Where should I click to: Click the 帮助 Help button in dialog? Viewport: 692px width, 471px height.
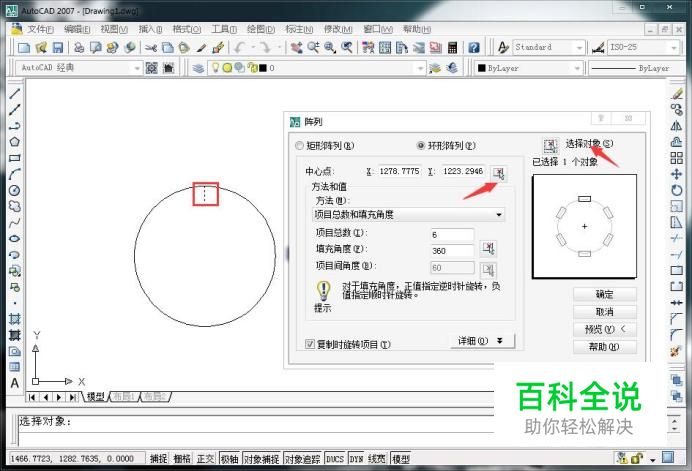coord(604,347)
